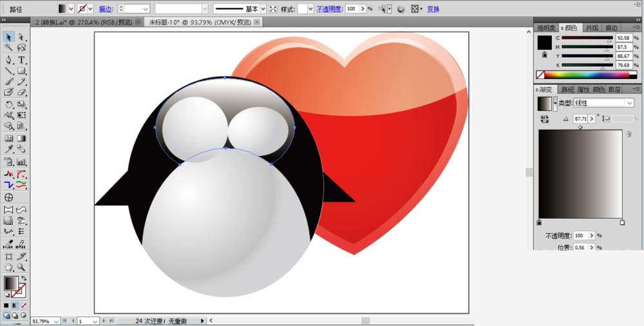This screenshot has height=326, width=644.
Task: Pick the Line Segment tool
Action: (x=8, y=71)
